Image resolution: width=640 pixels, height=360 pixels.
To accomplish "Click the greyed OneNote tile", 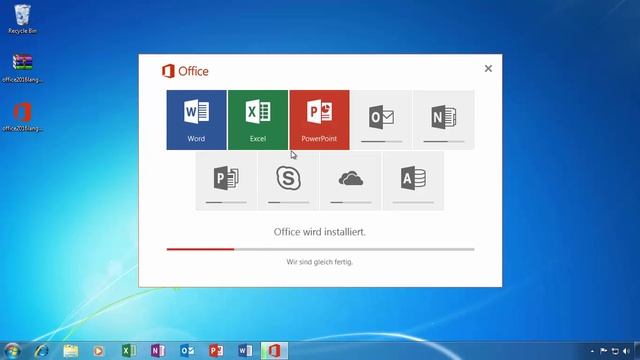I will [444, 120].
